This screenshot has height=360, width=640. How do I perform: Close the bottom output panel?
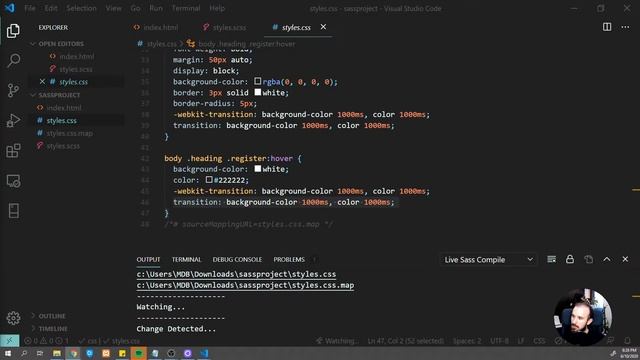point(625,259)
